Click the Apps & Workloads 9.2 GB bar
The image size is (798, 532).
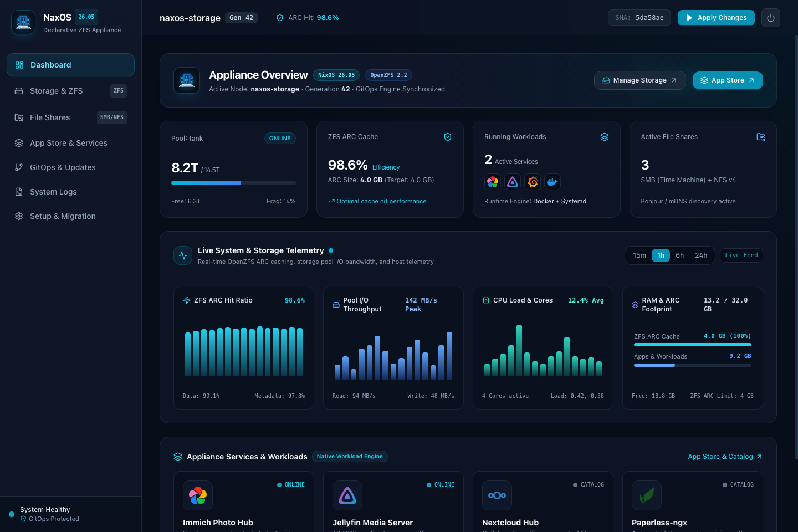(693, 365)
